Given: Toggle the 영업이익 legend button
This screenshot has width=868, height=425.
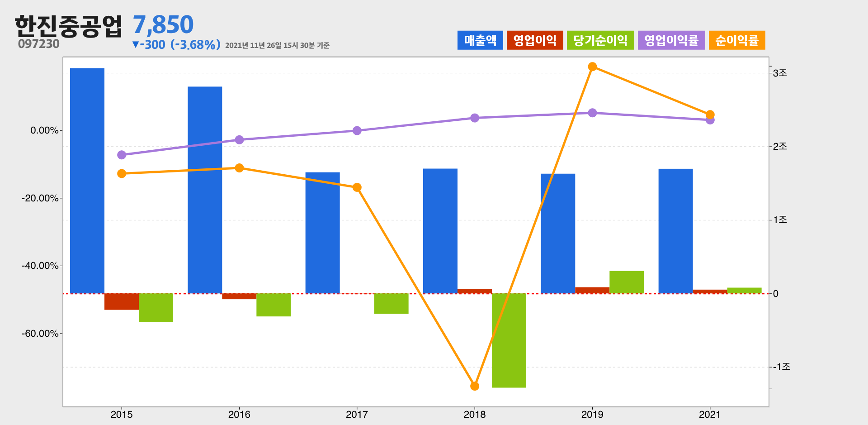Looking at the screenshot, I should (535, 40).
